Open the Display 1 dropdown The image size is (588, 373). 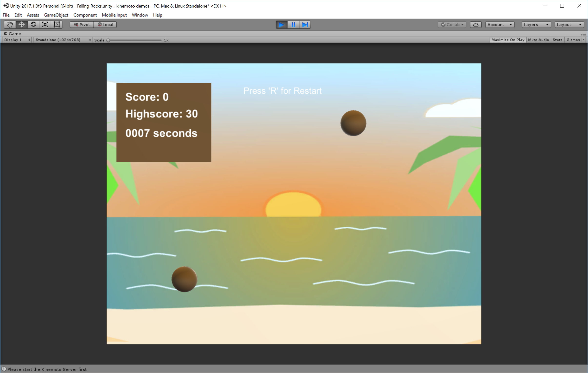click(17, 40)
